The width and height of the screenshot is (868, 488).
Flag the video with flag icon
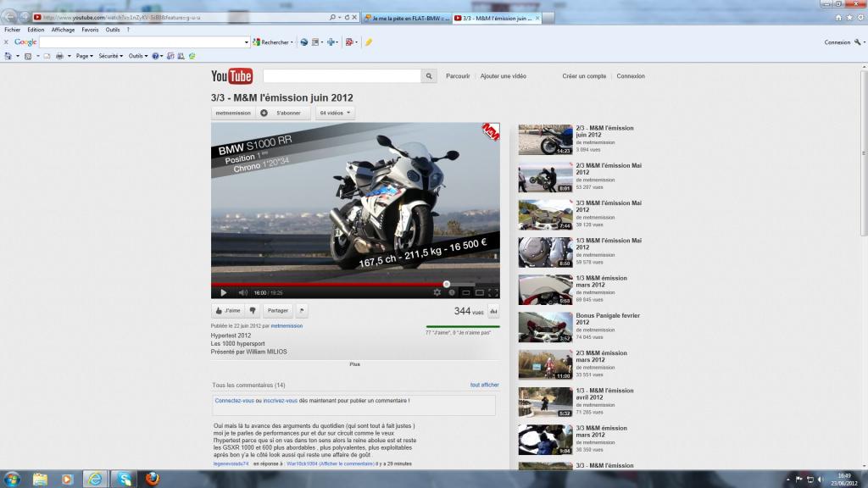(302, 311)
